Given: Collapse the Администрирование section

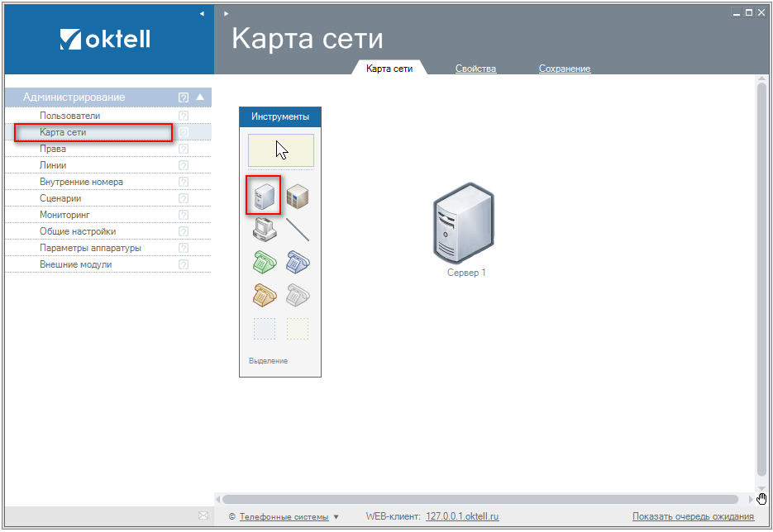Looking at the screenshot, I should [199, 97].
